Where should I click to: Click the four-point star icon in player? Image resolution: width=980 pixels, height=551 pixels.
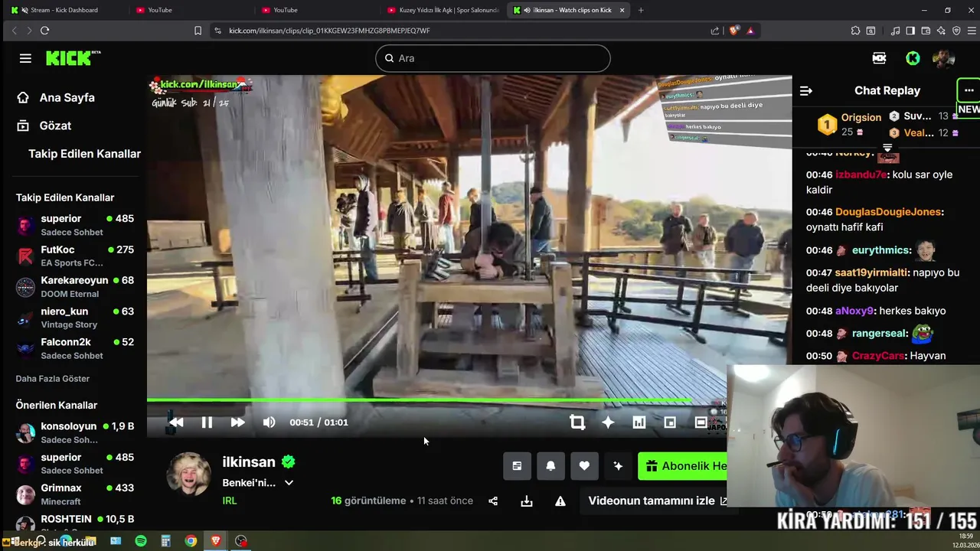click(x=608, y=422)
